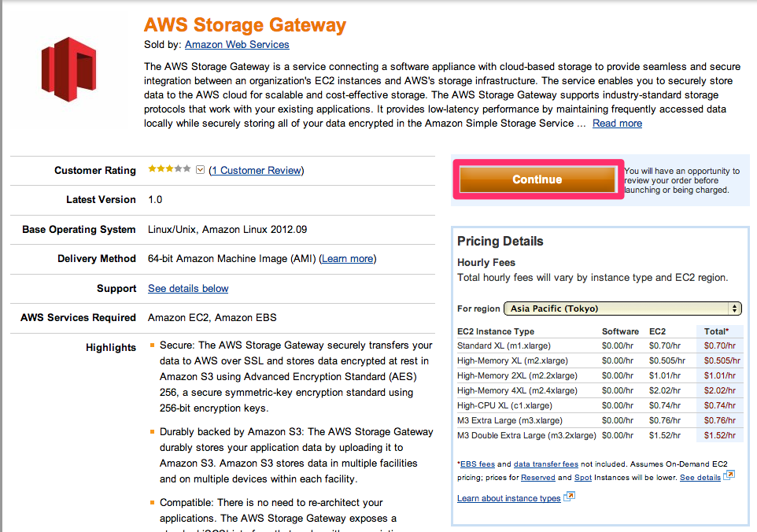The width and height of the screenshot is (757, 532).
Task: Click the M3 Double Extra Large row
Action: pyautogui.click(x=599, y=435)
